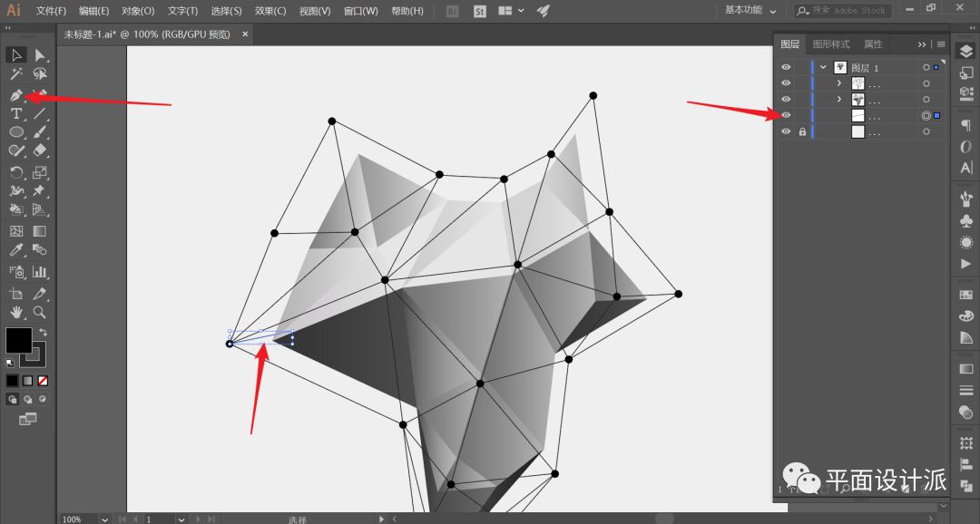Expand the first sublayer group
The width and height of the screenshot is (980, 524).
click(x=838, y=83)
